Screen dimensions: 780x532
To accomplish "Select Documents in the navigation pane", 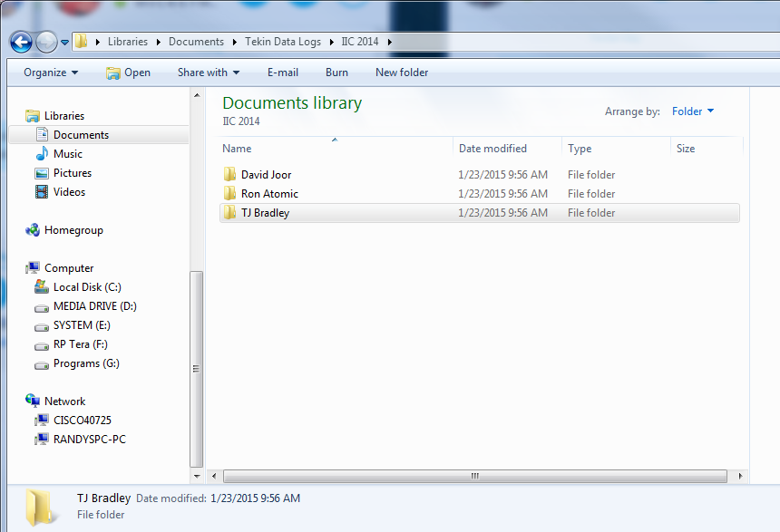I will pyautogui.click(x=81, y=135).
